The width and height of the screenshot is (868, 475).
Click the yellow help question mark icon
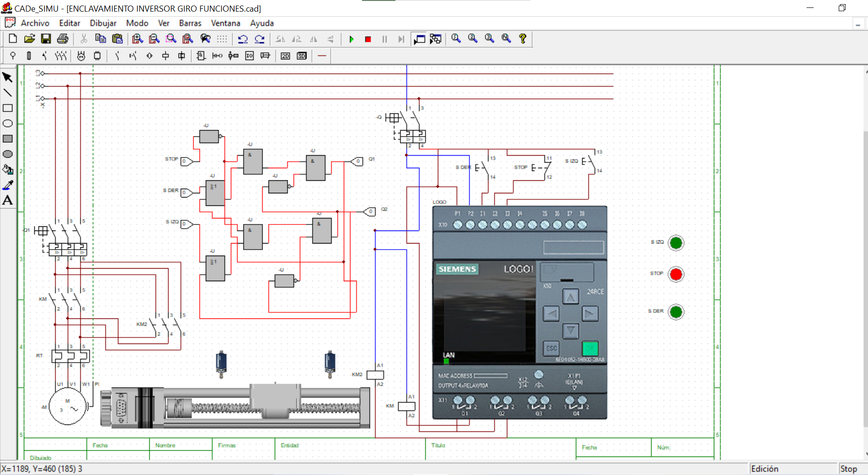pyautogui.click(x=523, y=39)
